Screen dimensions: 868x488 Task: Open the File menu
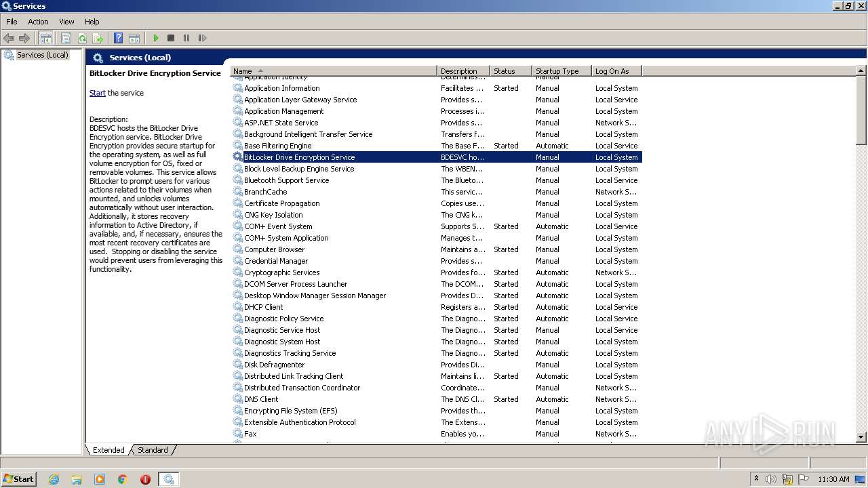(12, 22)
